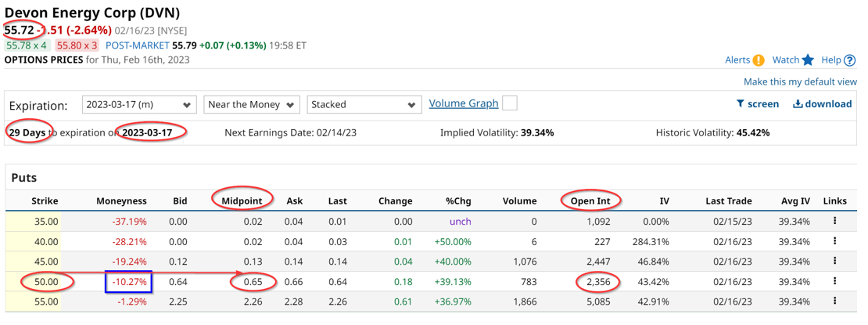Sort puts by Volume column header

(519, 201)
